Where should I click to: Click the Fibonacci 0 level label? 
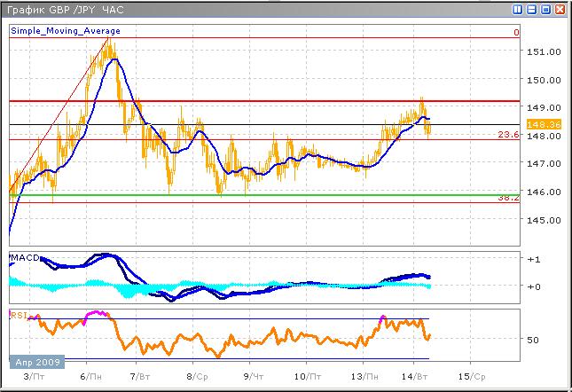click(x=515, y=33)
